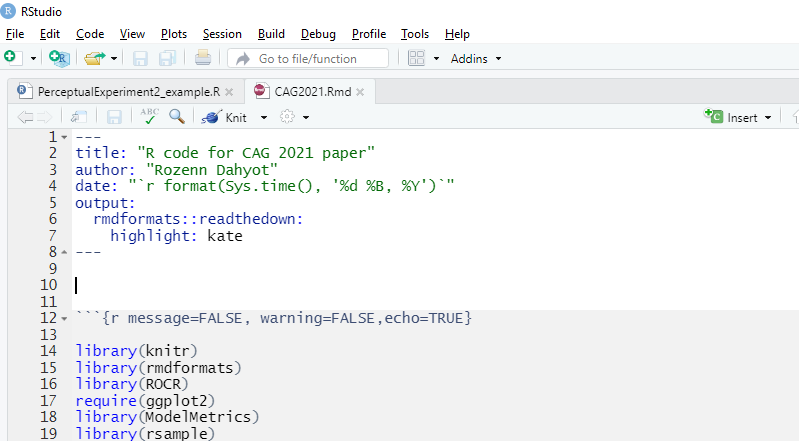Expand recent files dropdown arrow
The image size is (799, 441).
tap(114, 59)
